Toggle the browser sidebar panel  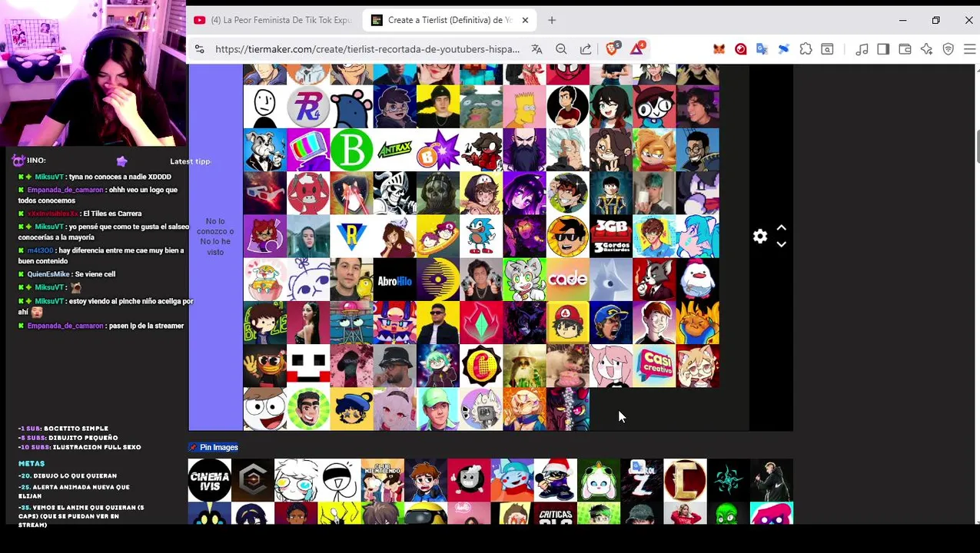click(x=883, y=49)
